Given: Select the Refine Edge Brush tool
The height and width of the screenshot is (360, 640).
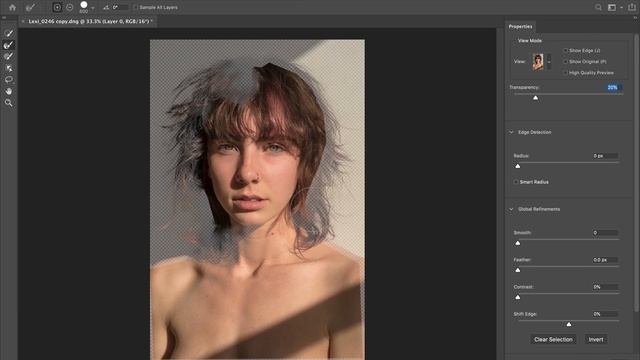Looking at the screenshot, I should [x=9, y=45].
